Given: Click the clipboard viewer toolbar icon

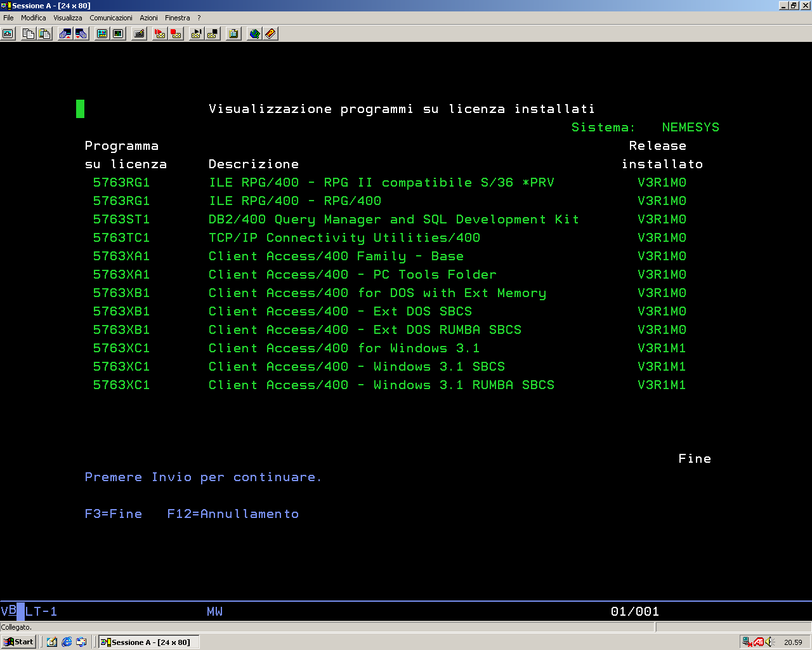Looking at the screenshot, I should coord(233,34).
